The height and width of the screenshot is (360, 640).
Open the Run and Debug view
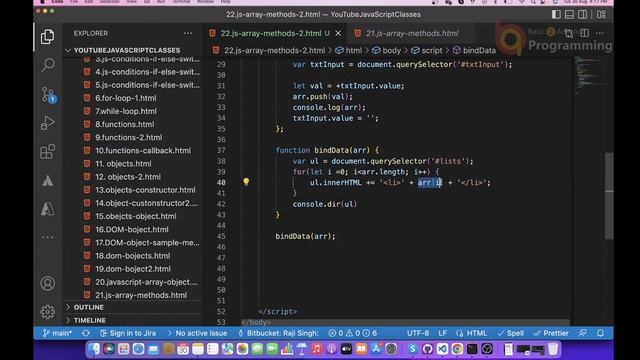pyautogui.click(x=47, y=123)
